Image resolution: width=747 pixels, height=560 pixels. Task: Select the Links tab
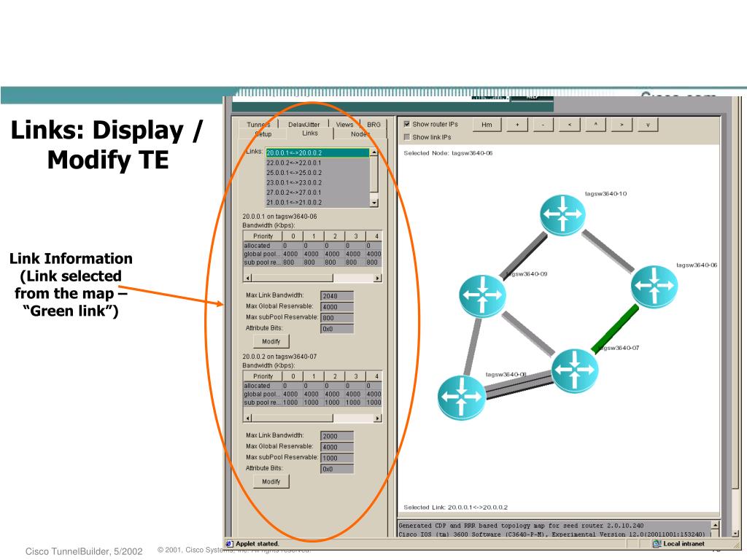coord(309,133)
